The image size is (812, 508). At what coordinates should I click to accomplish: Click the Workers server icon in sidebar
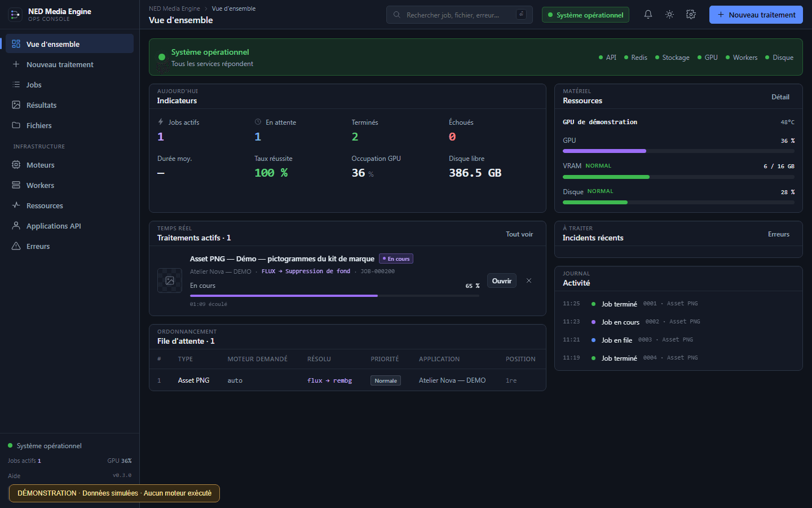(16, 185)
